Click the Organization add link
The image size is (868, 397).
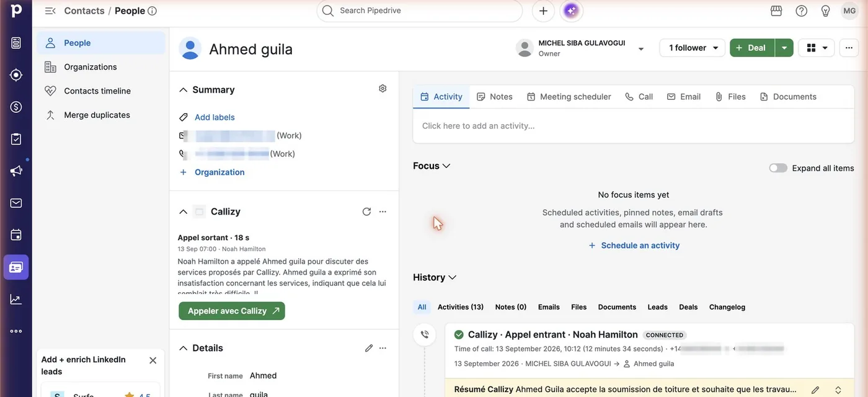[x=219, y=172]
